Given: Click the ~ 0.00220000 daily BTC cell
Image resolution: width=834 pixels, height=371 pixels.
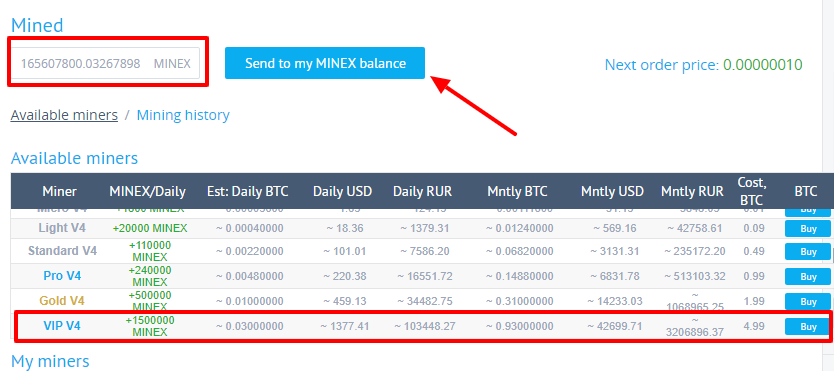Looking at the screenshot, I should tap(249, 251).
